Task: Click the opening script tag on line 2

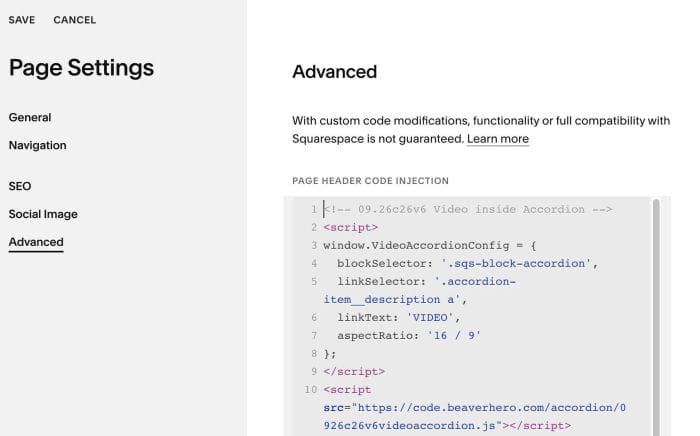Action: [x=350, y=228]
